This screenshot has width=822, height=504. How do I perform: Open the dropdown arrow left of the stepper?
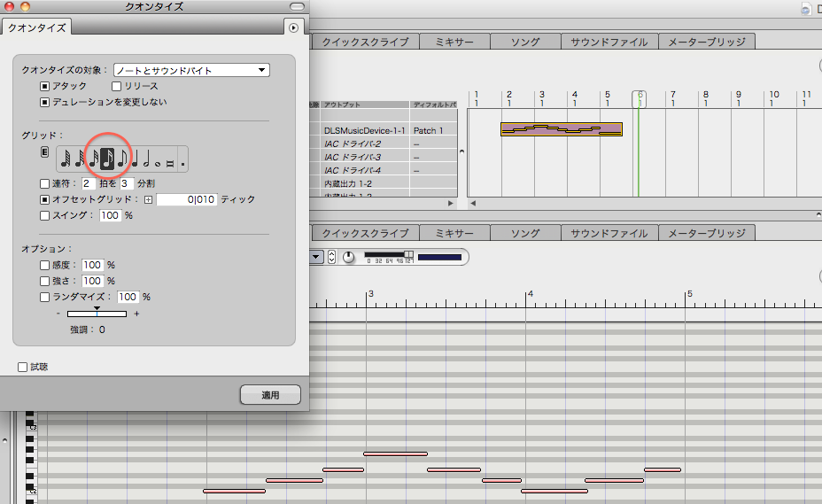point(316,257)
